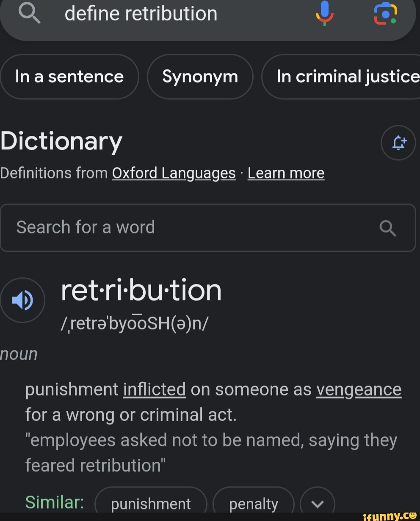
Task: Tap the "punishment" similar word chip
Action: click(x=151, y=503)
